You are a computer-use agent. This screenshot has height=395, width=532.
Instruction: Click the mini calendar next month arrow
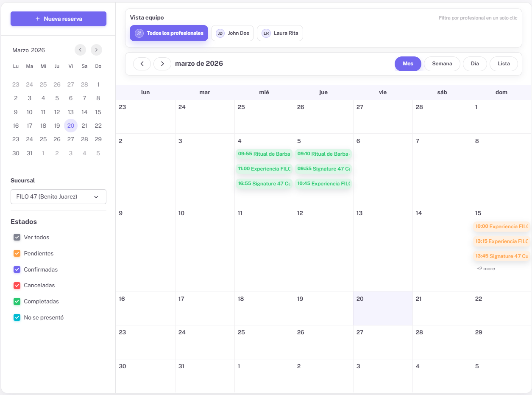click(97, 50)
